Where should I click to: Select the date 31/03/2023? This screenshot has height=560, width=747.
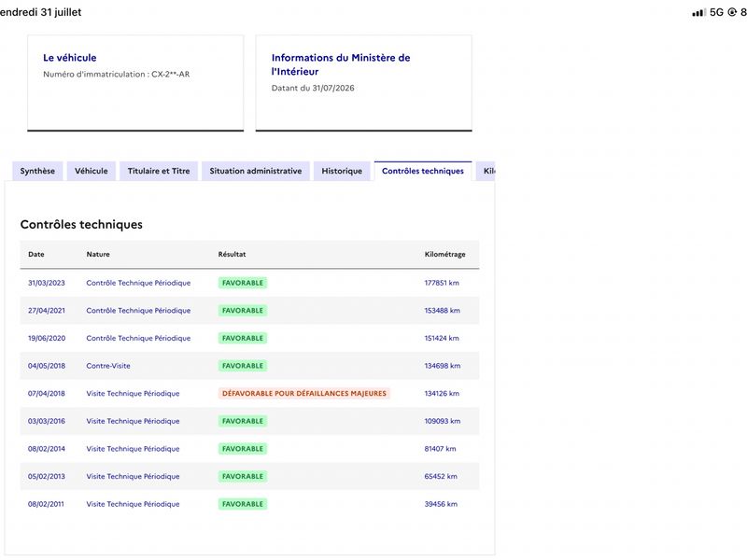pos(46,283)
